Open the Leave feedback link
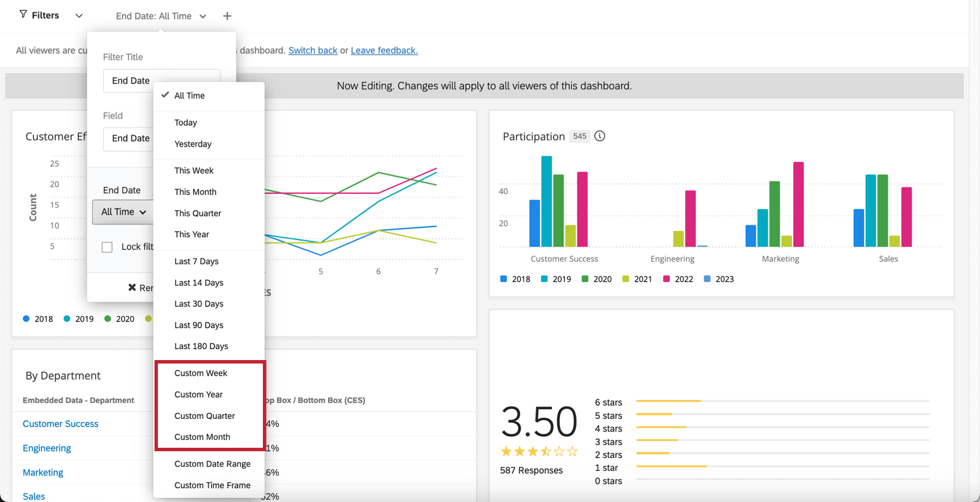This screenshot has height=502, width=980. pos(384,50)
